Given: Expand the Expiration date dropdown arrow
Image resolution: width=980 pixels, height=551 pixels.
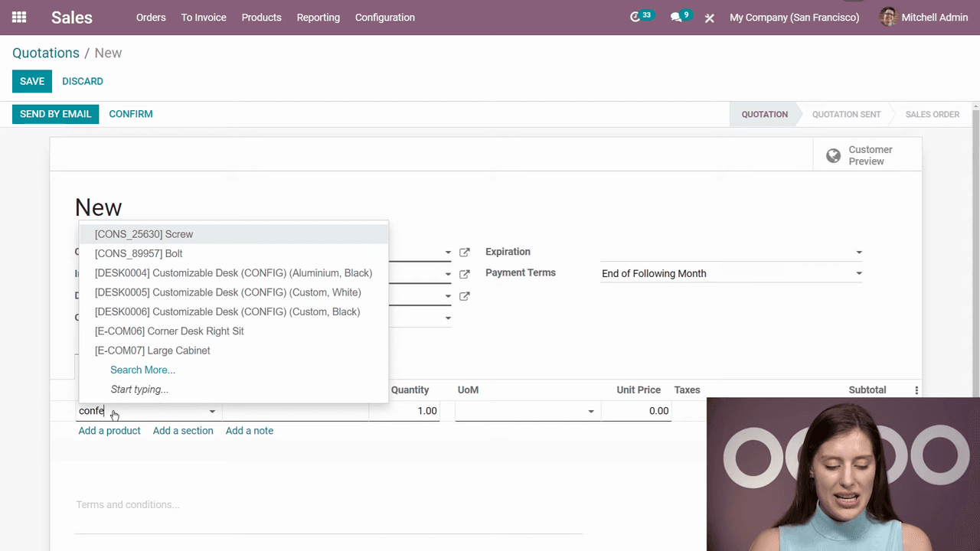Looking at the screenshot, I should click(858, 253).
